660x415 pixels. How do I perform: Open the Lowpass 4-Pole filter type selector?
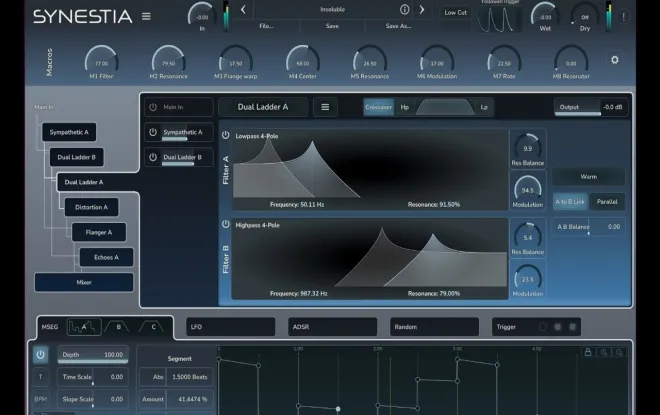pyautogui.click(x=257, y=136)
